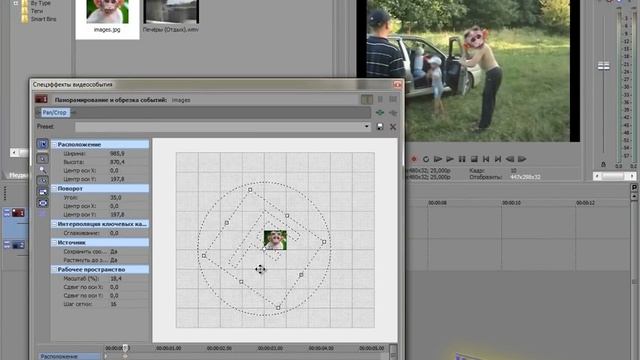Delete the preset with the X icon
Screen dimensions: 640x360
point(393,127)
